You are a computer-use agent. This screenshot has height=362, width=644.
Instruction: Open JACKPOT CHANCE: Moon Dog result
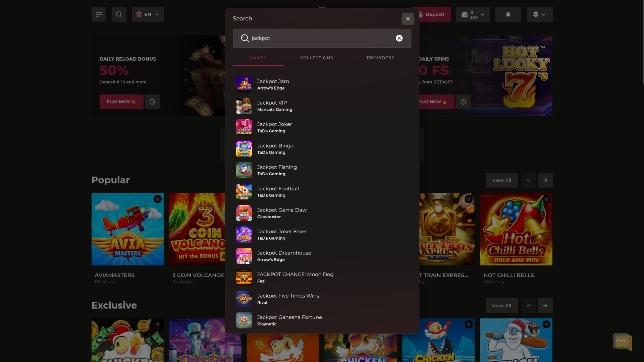[322, 278]
